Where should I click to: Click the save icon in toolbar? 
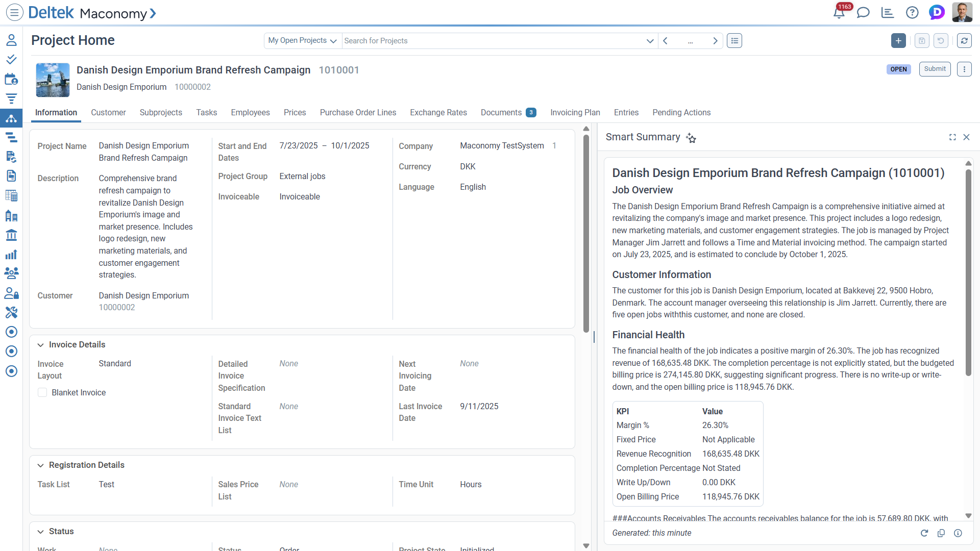[922, 41]
